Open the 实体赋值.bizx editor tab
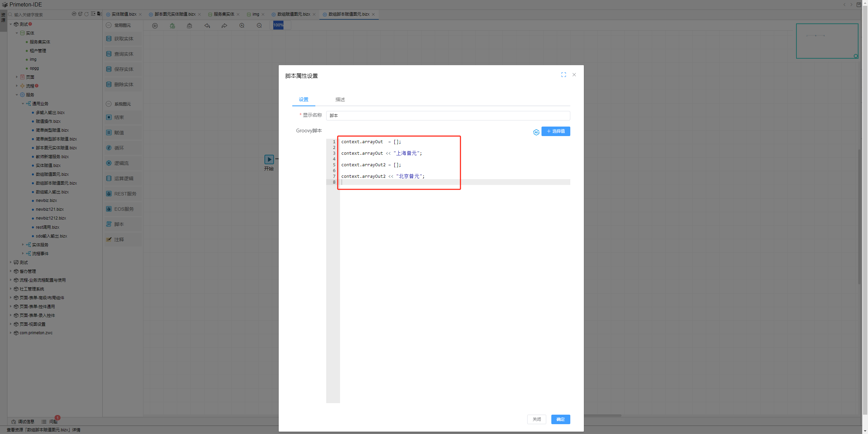This screenshot has height=434, width=868. point(124,14)
